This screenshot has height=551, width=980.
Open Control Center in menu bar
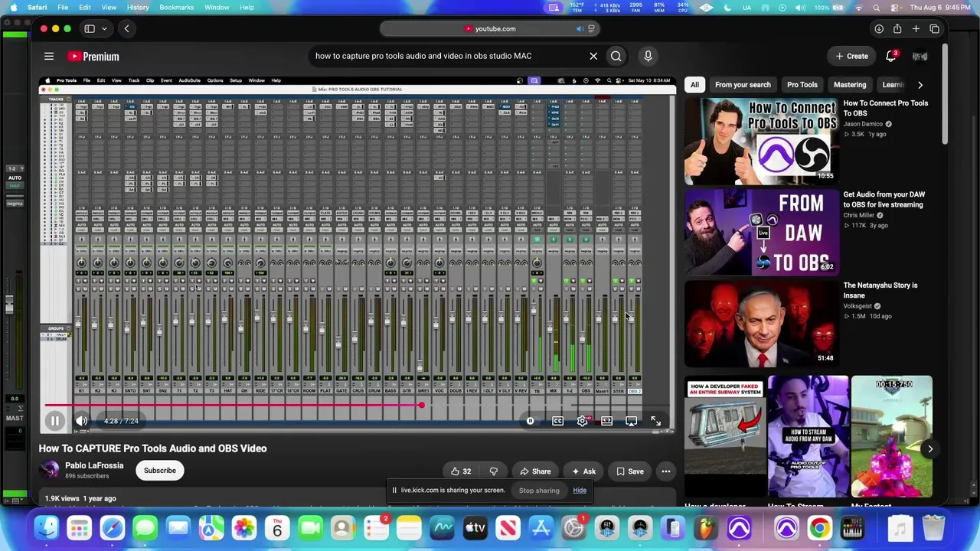tap(893, 8)
